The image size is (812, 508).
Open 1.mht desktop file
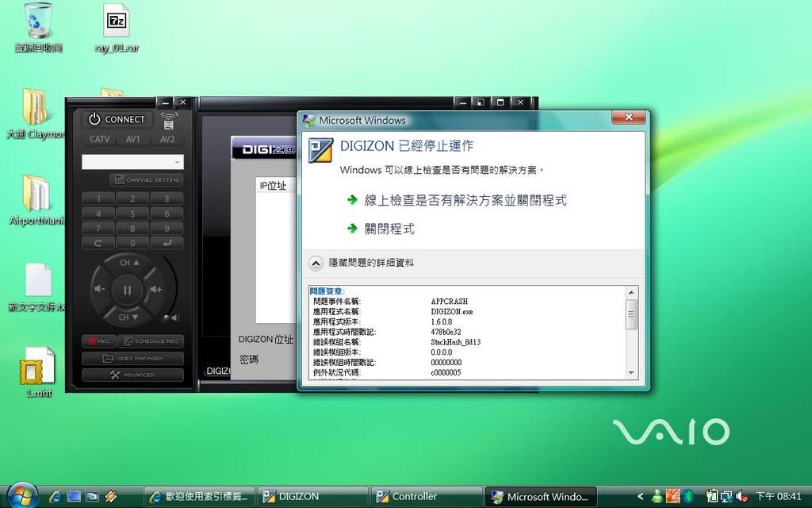pos(38,372)
